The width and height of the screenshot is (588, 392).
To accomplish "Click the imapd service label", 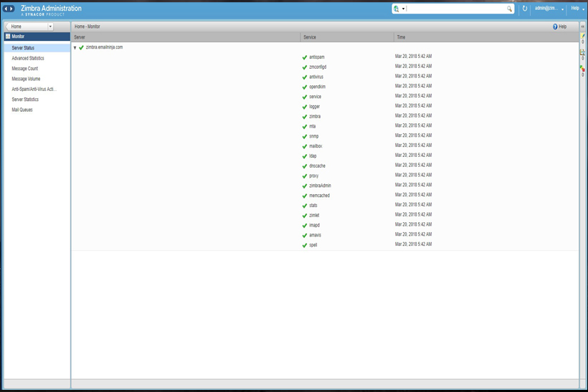I will (314, 225).
